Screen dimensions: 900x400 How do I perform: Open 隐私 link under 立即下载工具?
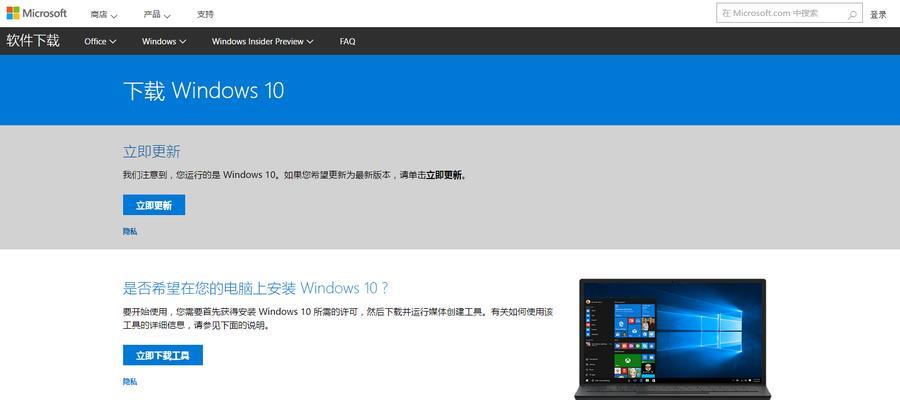point(130,381)
